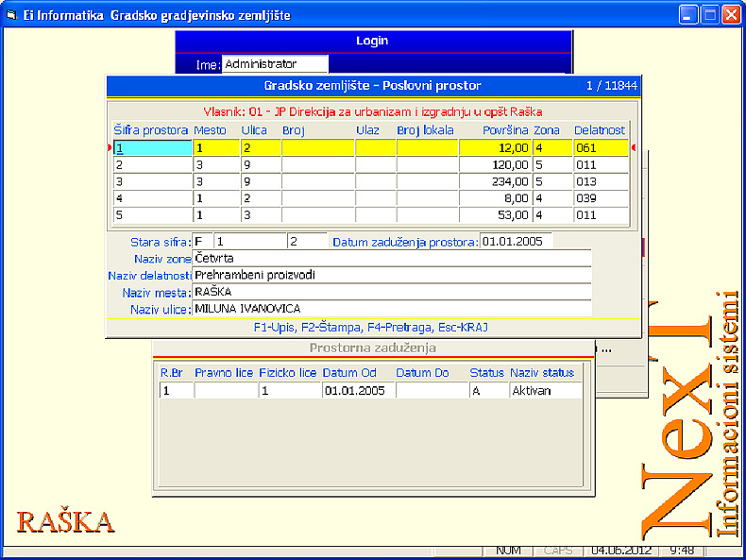Image resolution: width=746 pixels, height=560 pixels.
Task: Click the Datum zaduženja prostora field
Action: pos(516,242)
